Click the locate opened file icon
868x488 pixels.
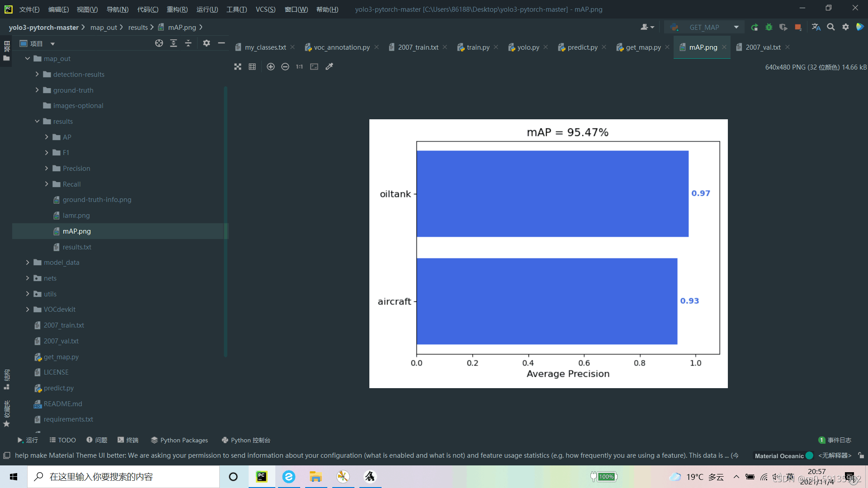point(159,43)
